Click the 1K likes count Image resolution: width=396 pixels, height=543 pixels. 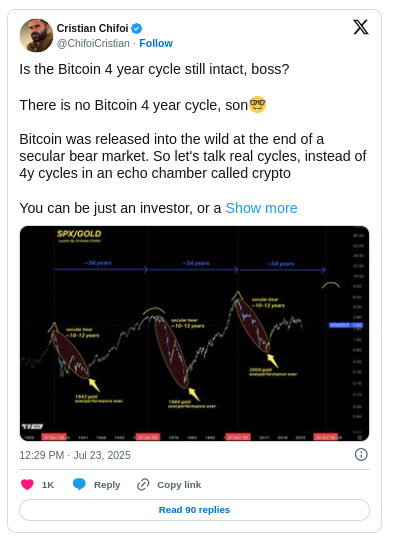coord(48,484)
